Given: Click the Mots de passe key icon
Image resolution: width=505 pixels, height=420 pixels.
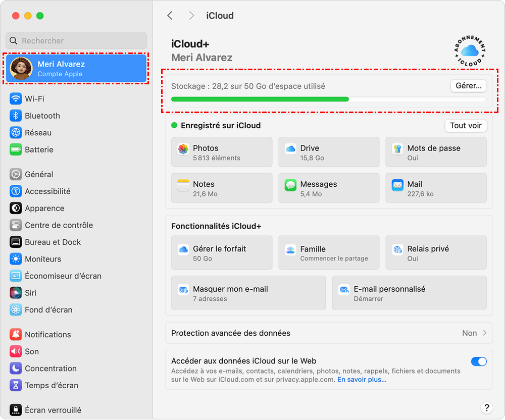Looking at the screenshot, I should (398, 149).
